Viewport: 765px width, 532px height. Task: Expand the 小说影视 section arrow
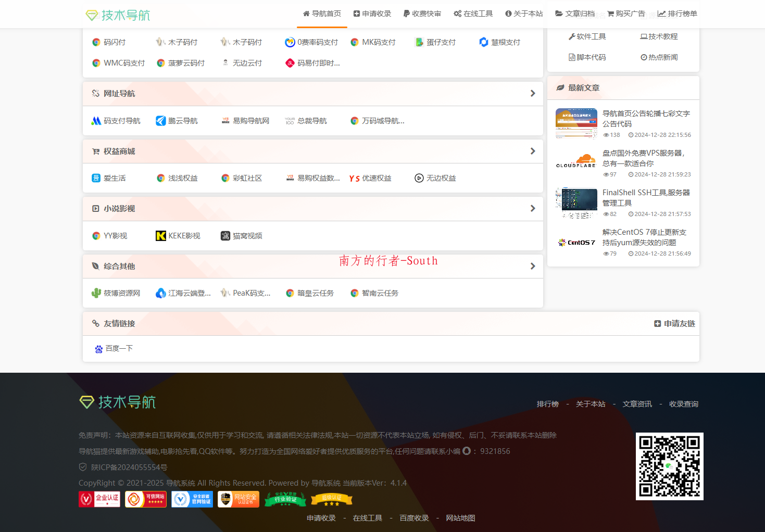(x=532, y=208)
